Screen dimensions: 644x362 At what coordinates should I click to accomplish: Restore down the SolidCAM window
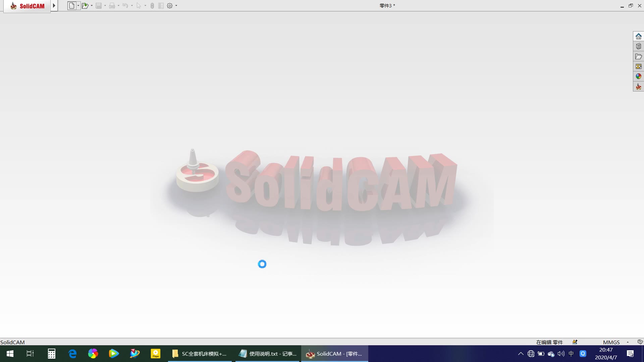pyautogui.click(x=631, y=6)
